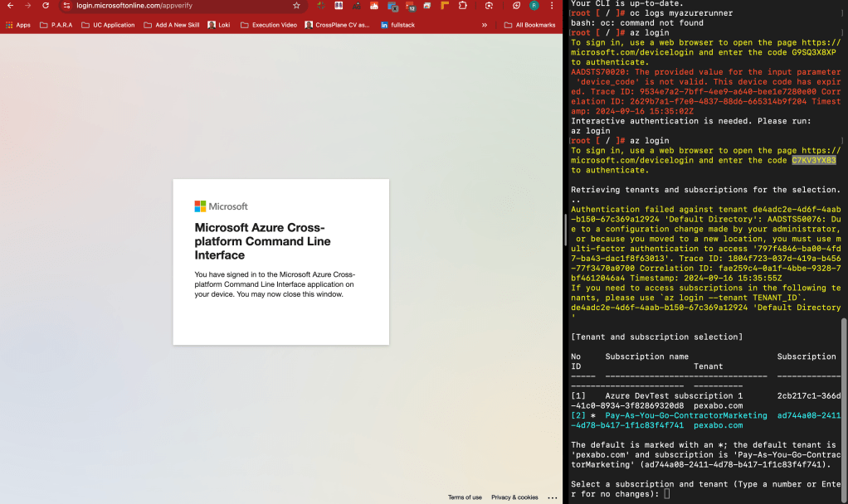Open the UC Application bookmark folder
Viewport: 848px width, 504px height.
click(108, 25)
